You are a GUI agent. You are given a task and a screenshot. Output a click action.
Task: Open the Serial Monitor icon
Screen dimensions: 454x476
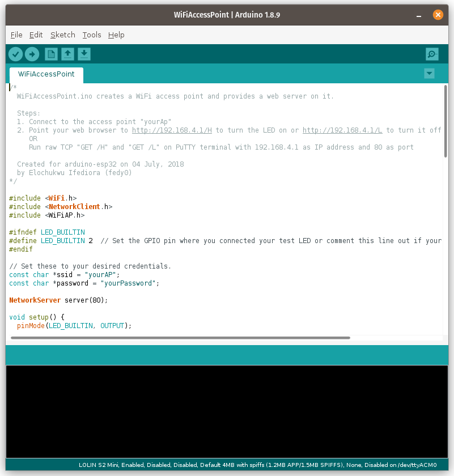[x=432, y=54]
